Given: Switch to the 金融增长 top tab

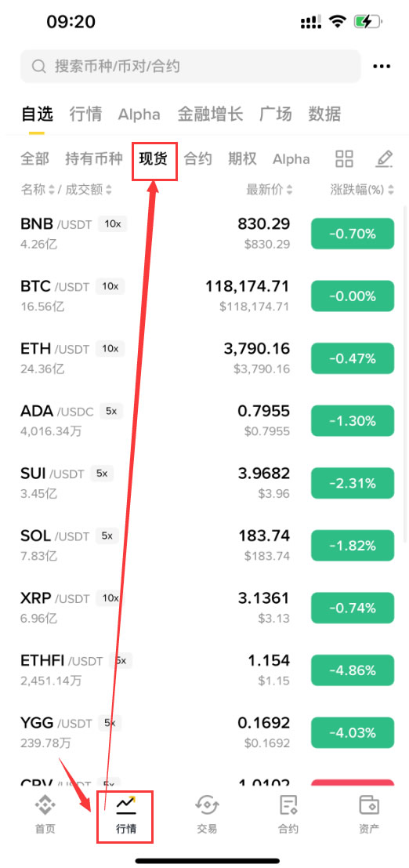Looking at the screenshot, I should pyautogui.click(x=210, y=114).
